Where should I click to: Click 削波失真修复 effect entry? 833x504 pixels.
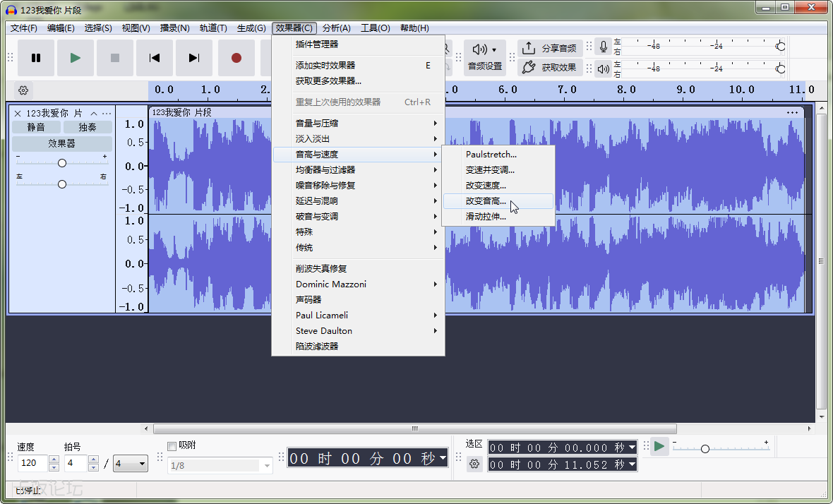point(358,269)
